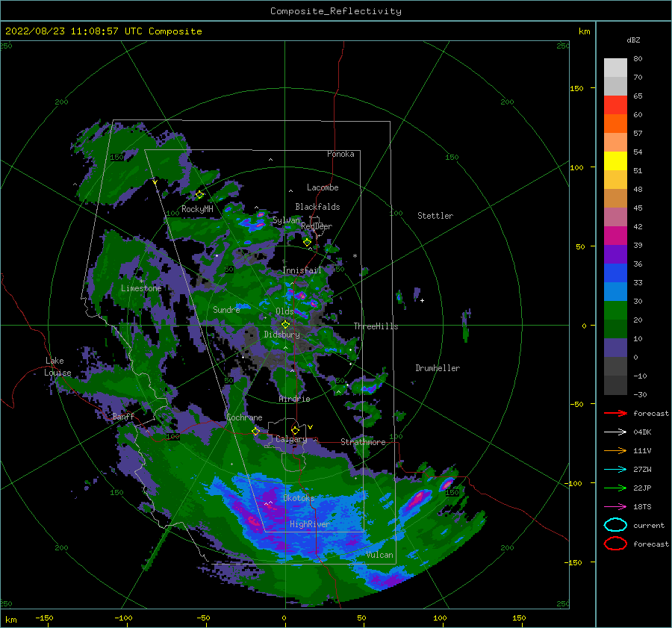Click the cyan current ellipse legend icon
The width and height of the screenshot is (672, 628).
615,525
